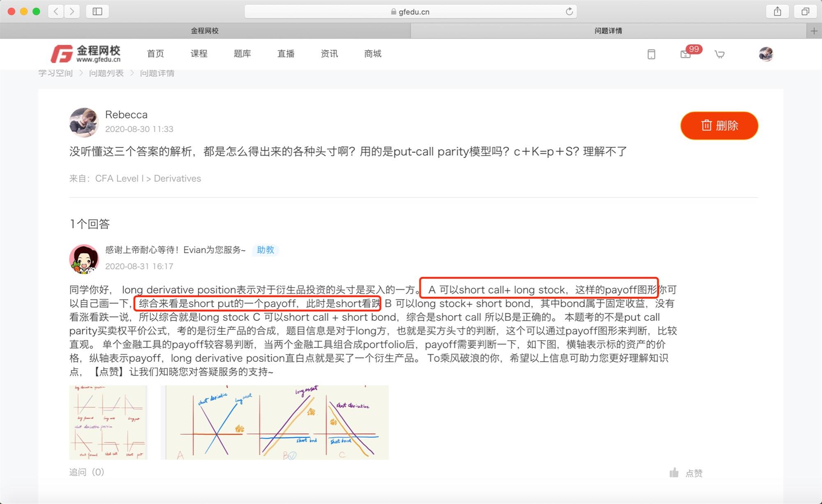This screenshot has height=504, width=822.
Task: Reload the page with refresh icon
Action: tap(569, 12)
